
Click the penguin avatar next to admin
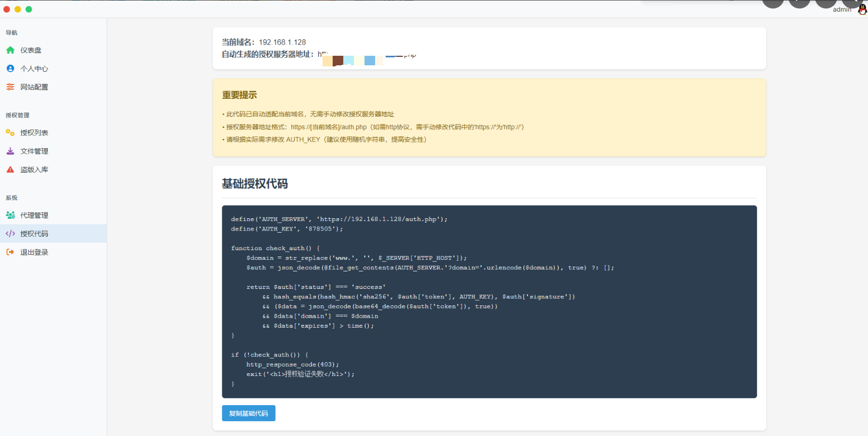point(862,10)
